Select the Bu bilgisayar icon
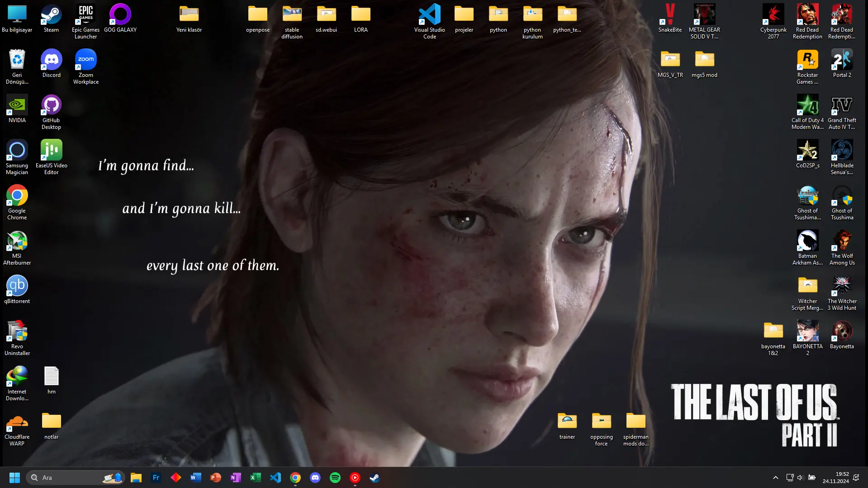 point(17,19)
